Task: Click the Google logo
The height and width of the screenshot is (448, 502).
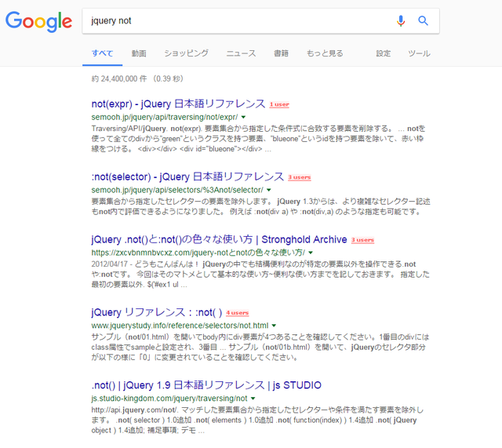Action: point(38,21)
